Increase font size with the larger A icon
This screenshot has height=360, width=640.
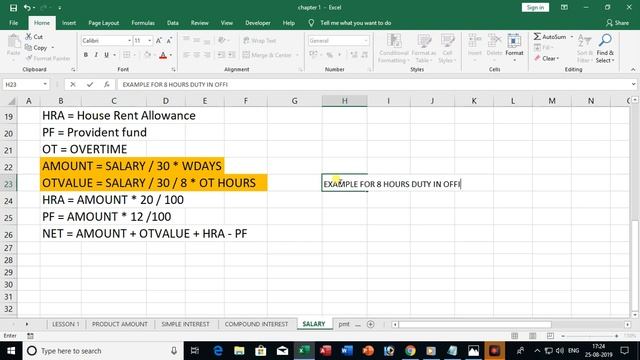click(159, 40)
